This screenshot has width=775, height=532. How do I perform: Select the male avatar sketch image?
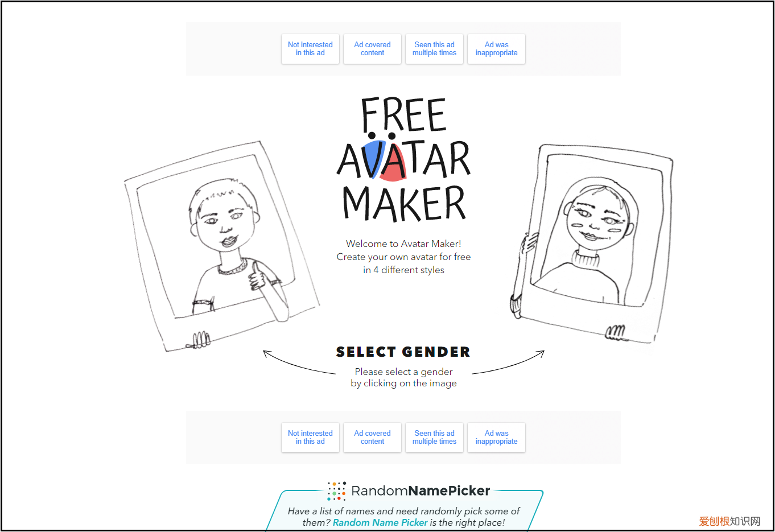pyautogui.click(x=221, y=246)
